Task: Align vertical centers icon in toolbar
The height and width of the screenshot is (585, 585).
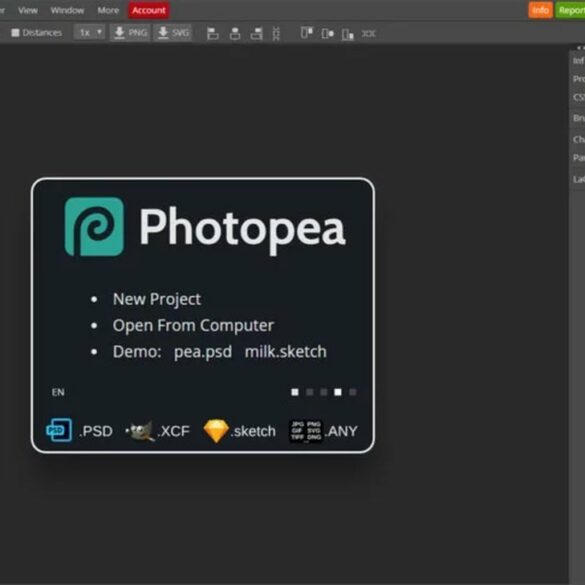Action: click(327, 34)
